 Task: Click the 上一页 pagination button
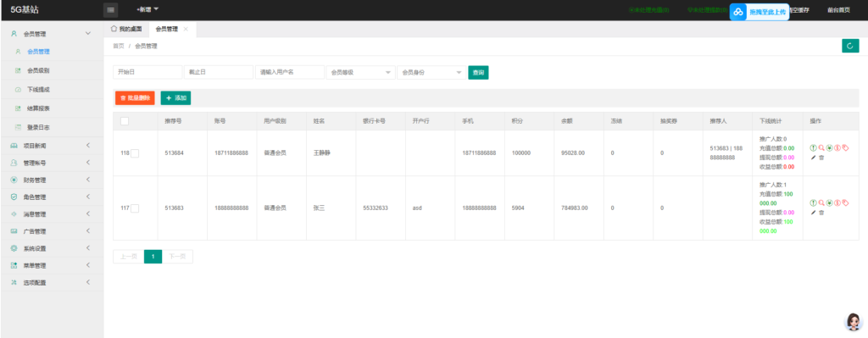(x=129, y=256)
